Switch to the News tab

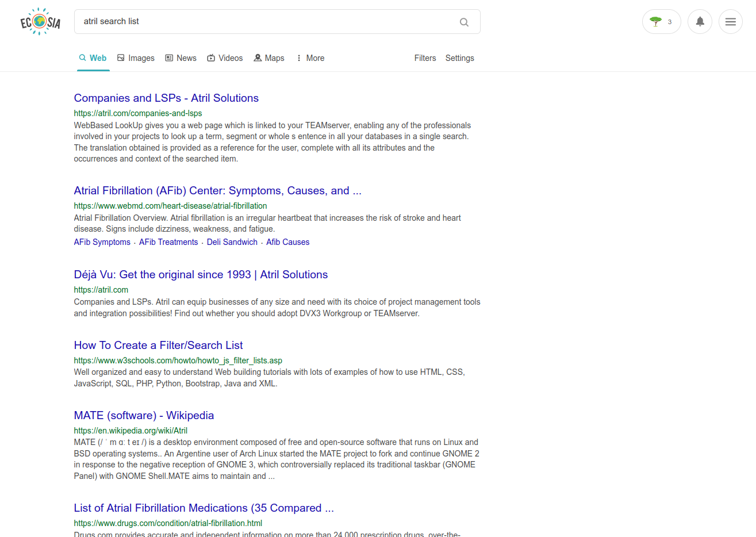(181, 58)
